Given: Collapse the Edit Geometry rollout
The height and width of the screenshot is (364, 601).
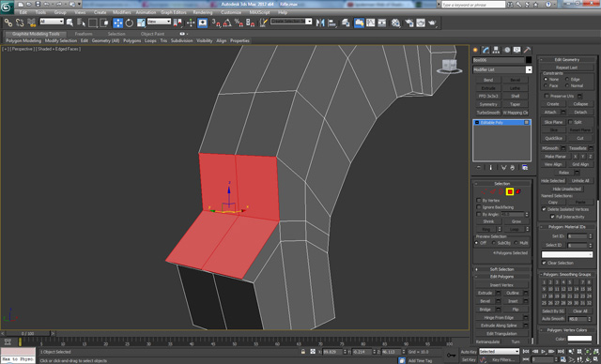Looking at the screenshot, I should [567, 60].
